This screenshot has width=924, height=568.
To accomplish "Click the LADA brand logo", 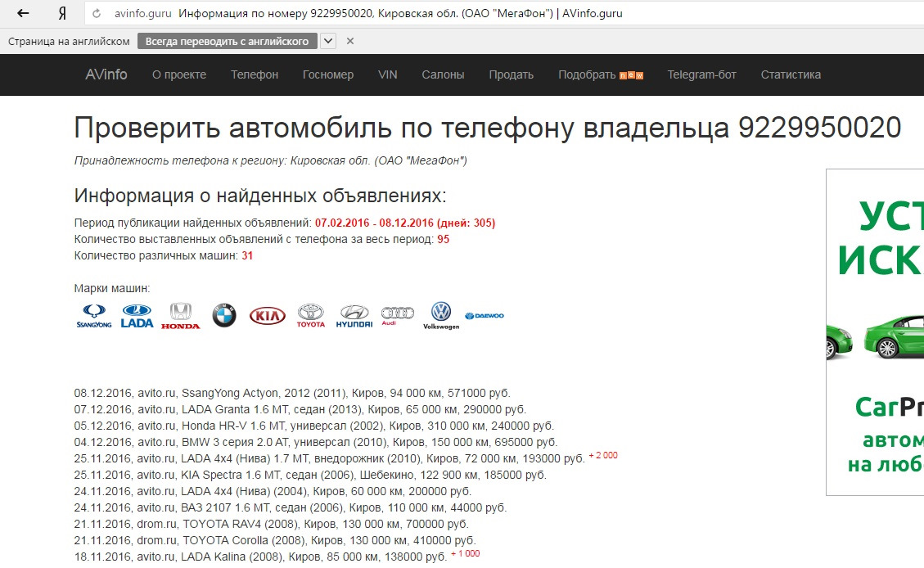I will click(137, 316).
